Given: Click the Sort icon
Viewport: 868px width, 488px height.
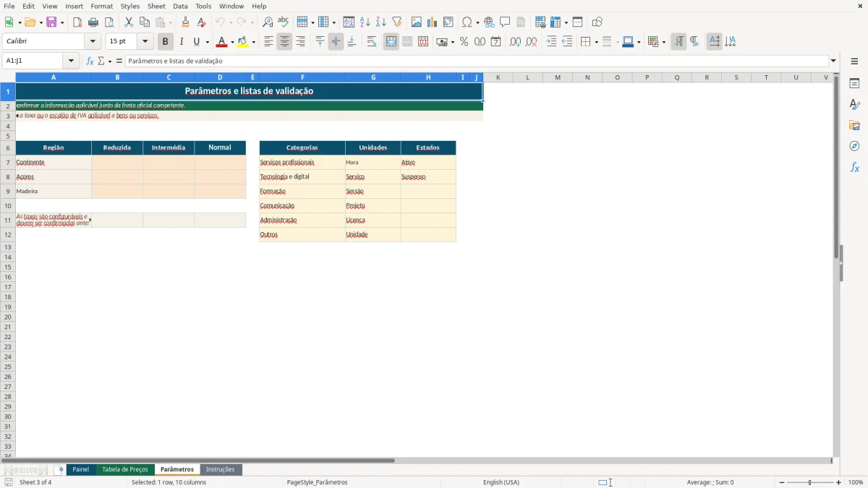Looking at the screenshot, I should [x=349, y=22].
